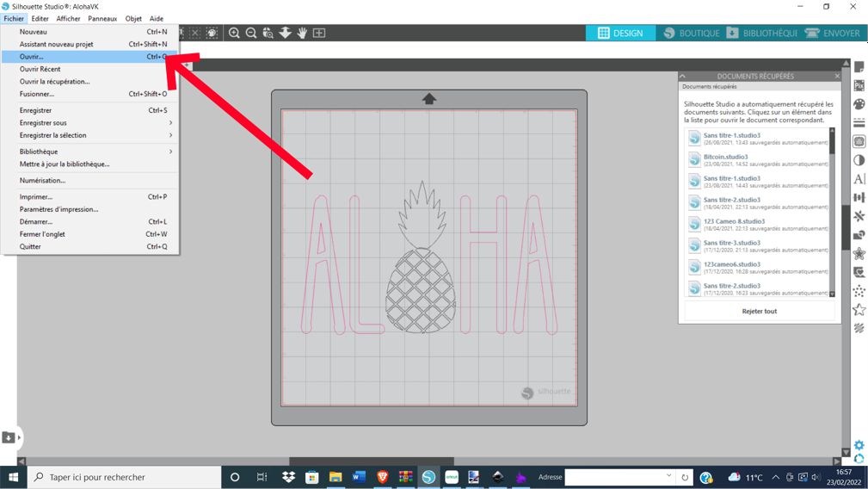The width and height of the screenshot is (868, 489).
Task: Open the Offset star panel icon
Action: point(859,254)
